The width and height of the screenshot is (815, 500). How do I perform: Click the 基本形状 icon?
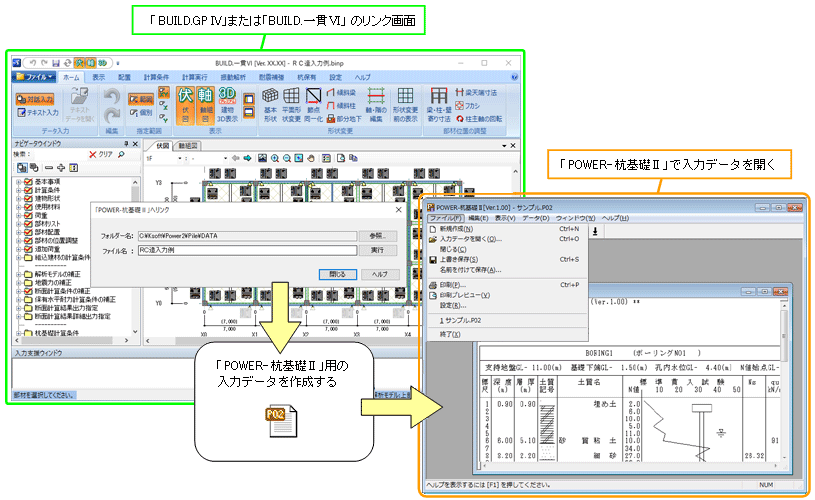coord(270,106)
